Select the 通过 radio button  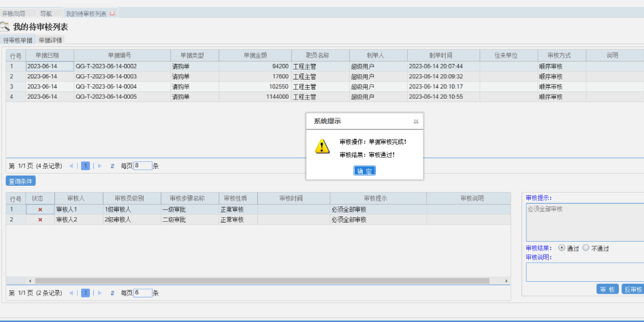coord(562,248)
